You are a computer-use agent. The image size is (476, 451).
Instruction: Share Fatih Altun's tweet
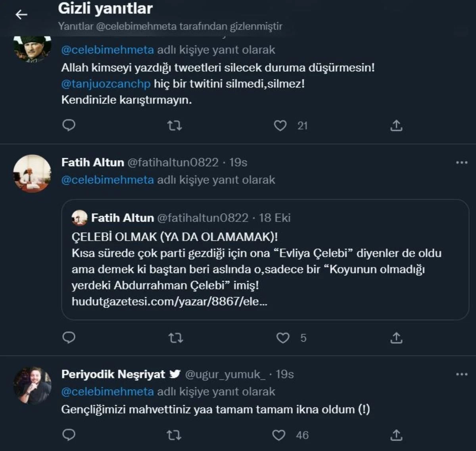click(x=396, y=338)
